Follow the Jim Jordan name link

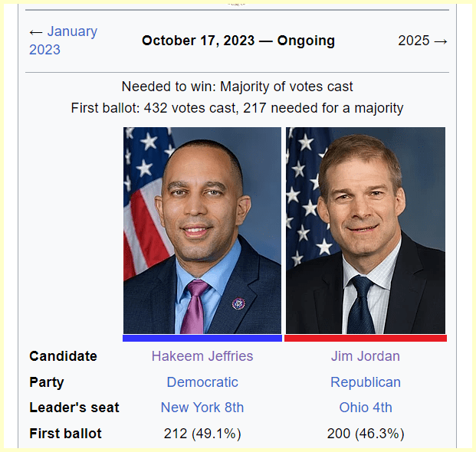(366, 356)
